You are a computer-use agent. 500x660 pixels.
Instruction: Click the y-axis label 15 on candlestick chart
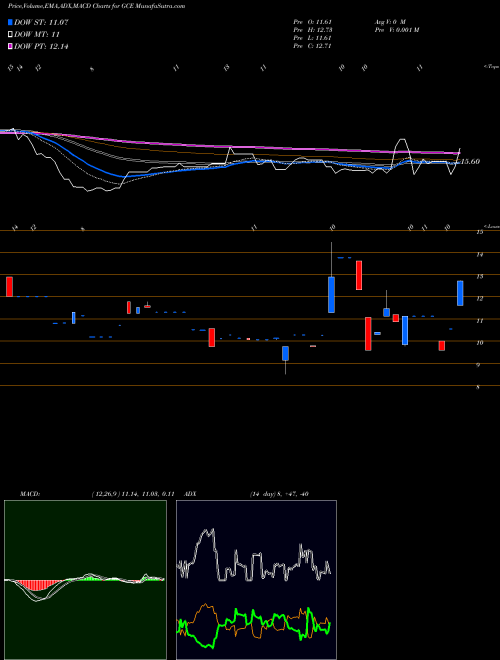[x=479, y=232]
